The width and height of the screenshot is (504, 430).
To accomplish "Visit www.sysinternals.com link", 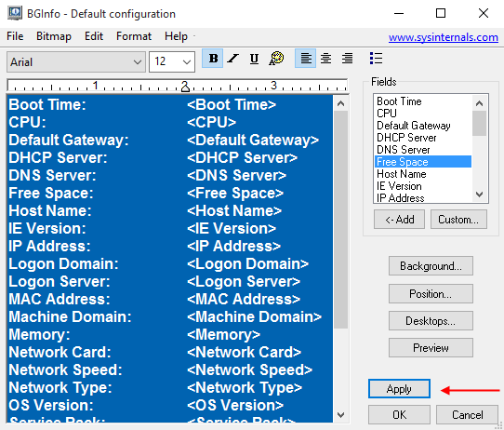I will pos(444,37).
